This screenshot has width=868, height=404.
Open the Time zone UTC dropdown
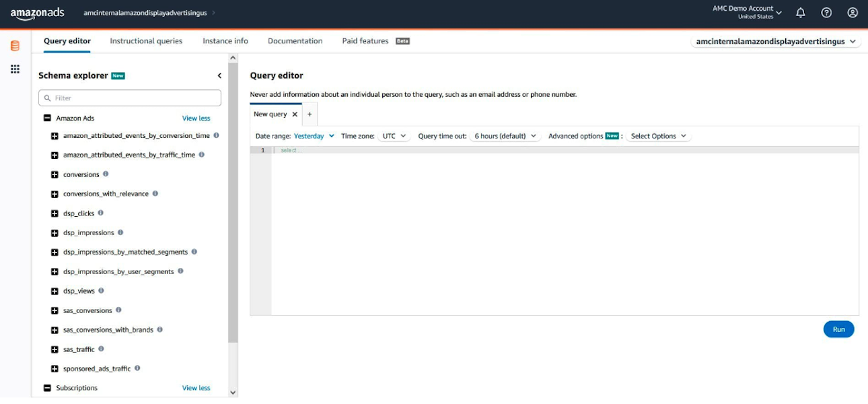click(394, 136)
